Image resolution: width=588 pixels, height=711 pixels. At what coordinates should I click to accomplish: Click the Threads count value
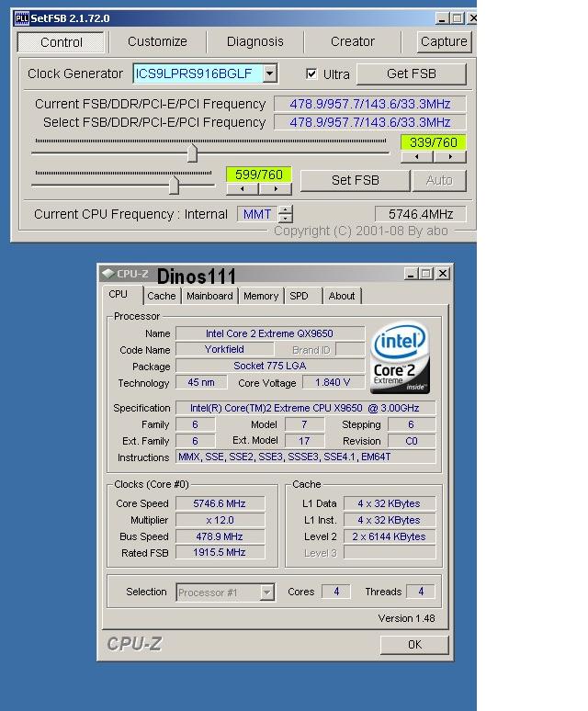pyautogui.click(x=421, y=592)
